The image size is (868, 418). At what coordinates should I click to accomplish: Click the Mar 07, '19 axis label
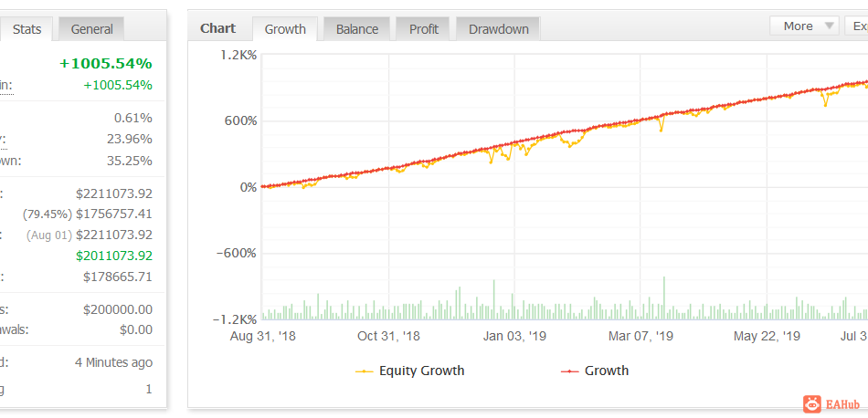click(640, 336)
